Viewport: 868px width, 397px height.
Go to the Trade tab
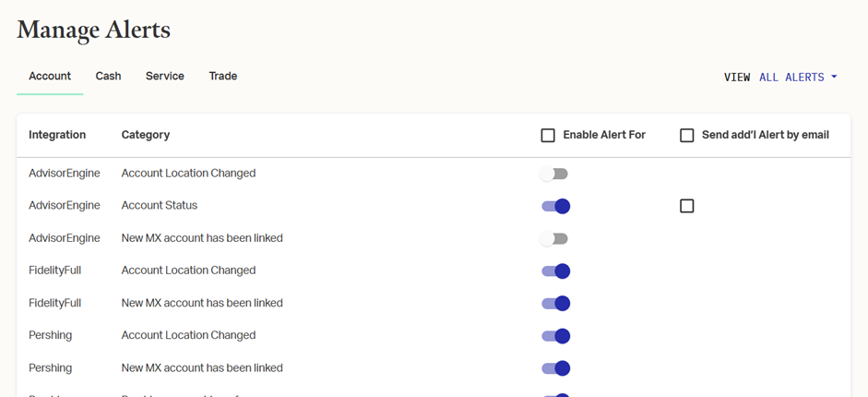[x=222, y=77]
